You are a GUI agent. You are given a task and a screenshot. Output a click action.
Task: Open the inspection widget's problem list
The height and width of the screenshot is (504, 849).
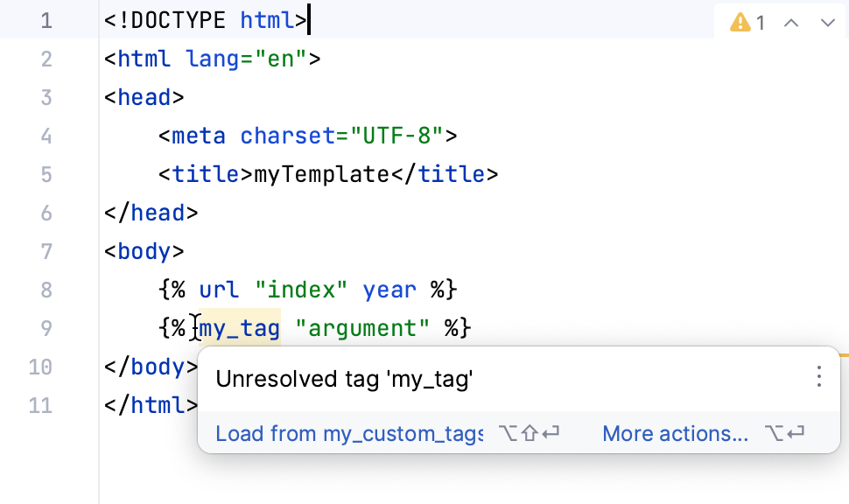pyautogui.click(x=750, y=22)
